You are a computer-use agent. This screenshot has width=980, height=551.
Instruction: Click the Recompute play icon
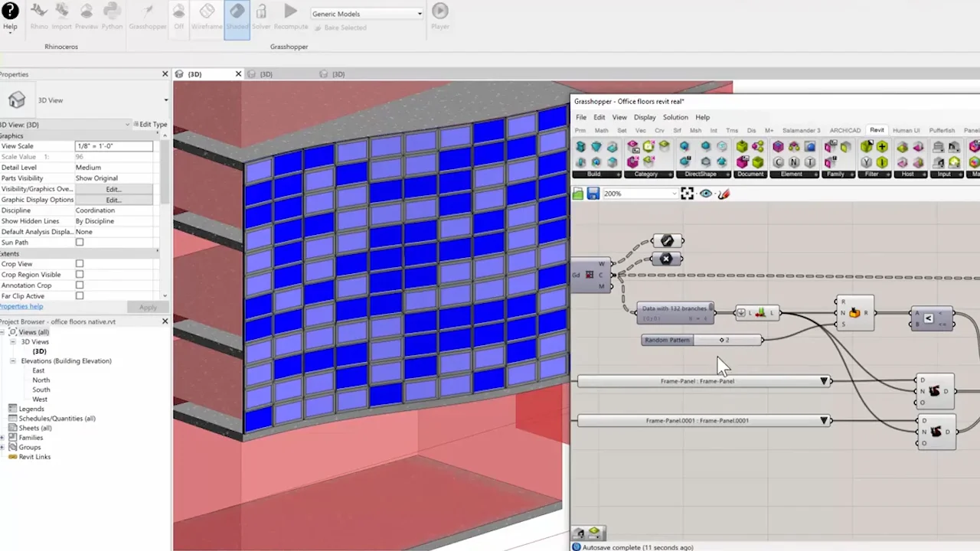tap(290, 12)
